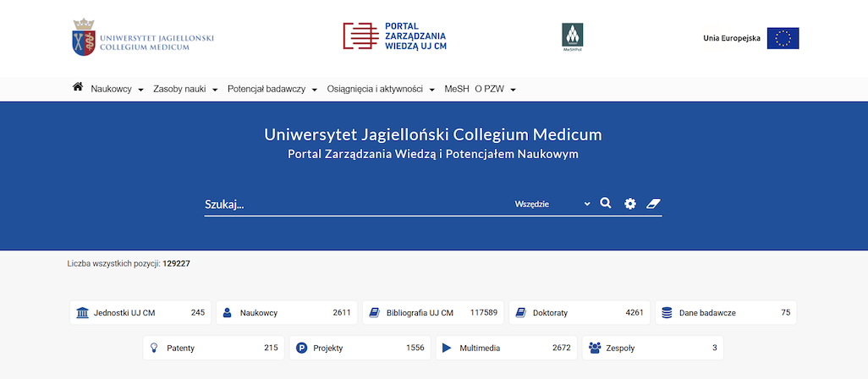The image size is (868, 379).
Task: Clear search with the eraser icon
Action: [654, 204]
